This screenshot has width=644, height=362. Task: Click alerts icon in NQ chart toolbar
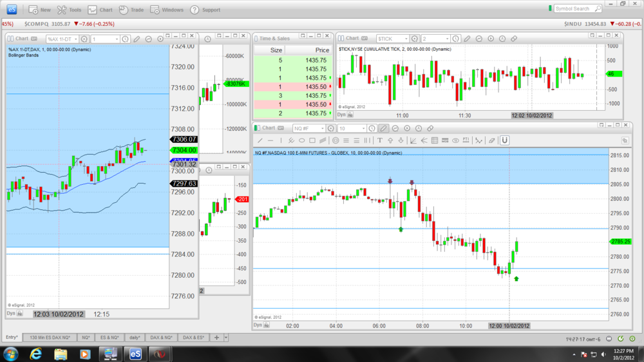pyautogui.click(x=419, y=128)
